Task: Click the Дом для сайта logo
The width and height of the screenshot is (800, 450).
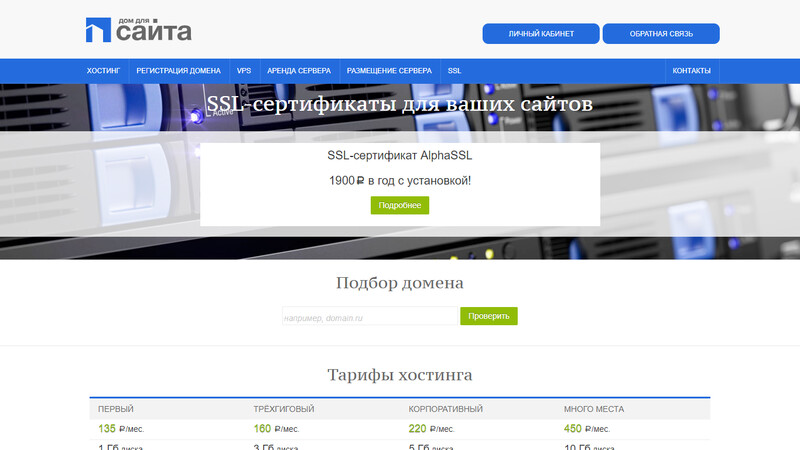Action: tap(139, 30)
